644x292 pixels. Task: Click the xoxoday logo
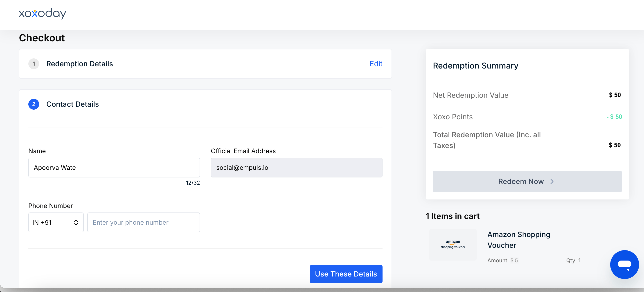pos(43,14)
